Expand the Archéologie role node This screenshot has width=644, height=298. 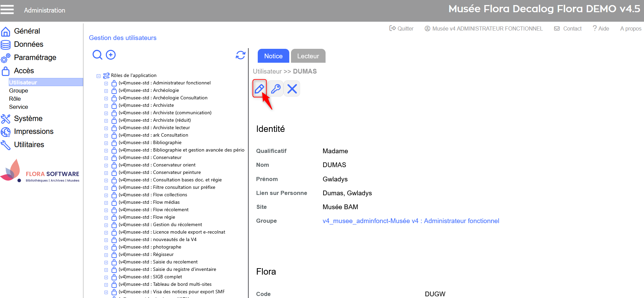(x=106, y=91)
